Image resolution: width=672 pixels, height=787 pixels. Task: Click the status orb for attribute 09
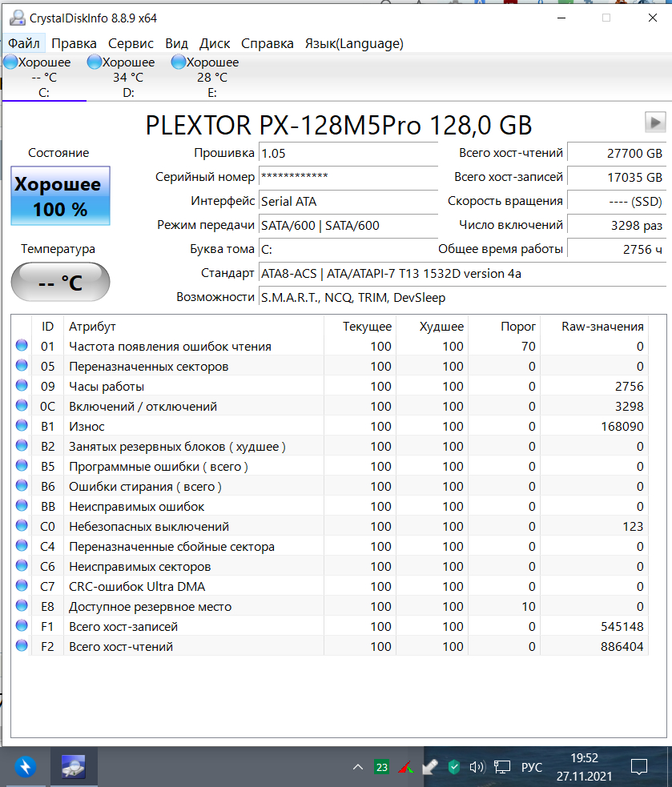[22, 385]
